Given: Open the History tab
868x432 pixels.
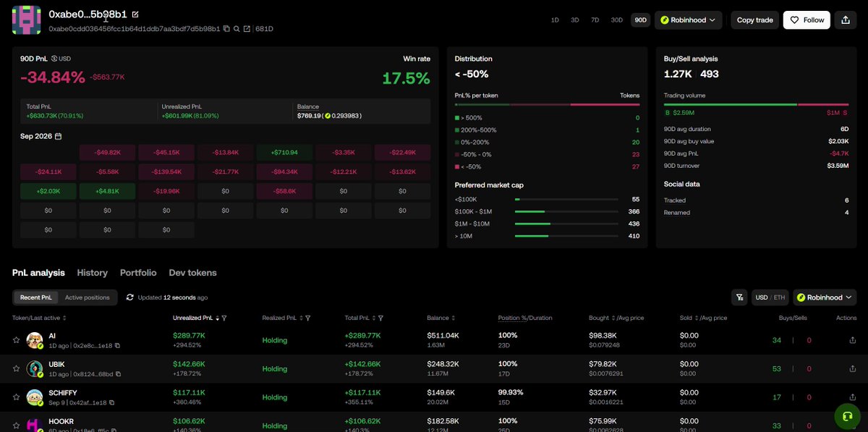Looking at the screenshot, I should tap(92, 273).
